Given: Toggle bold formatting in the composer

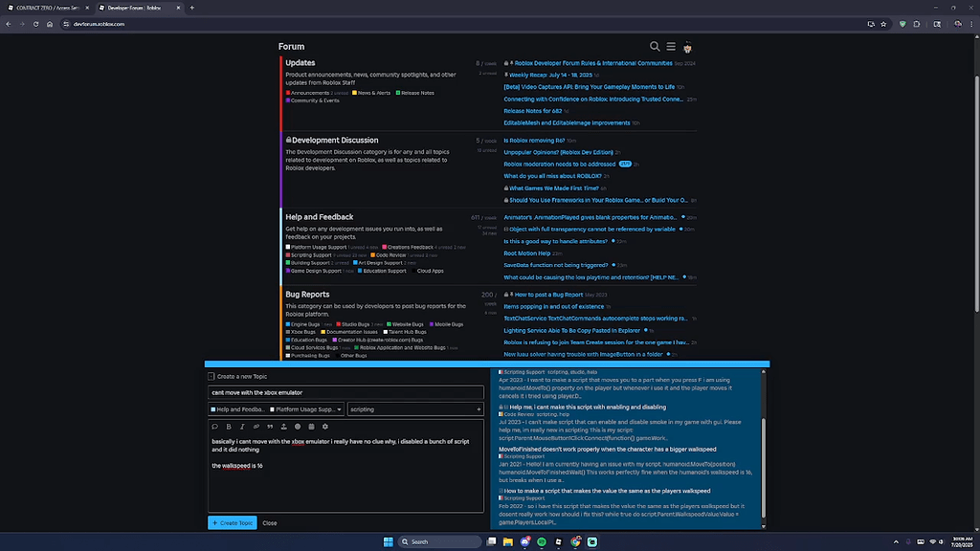Looking at the screenshot, I should (x=229, y=427).
